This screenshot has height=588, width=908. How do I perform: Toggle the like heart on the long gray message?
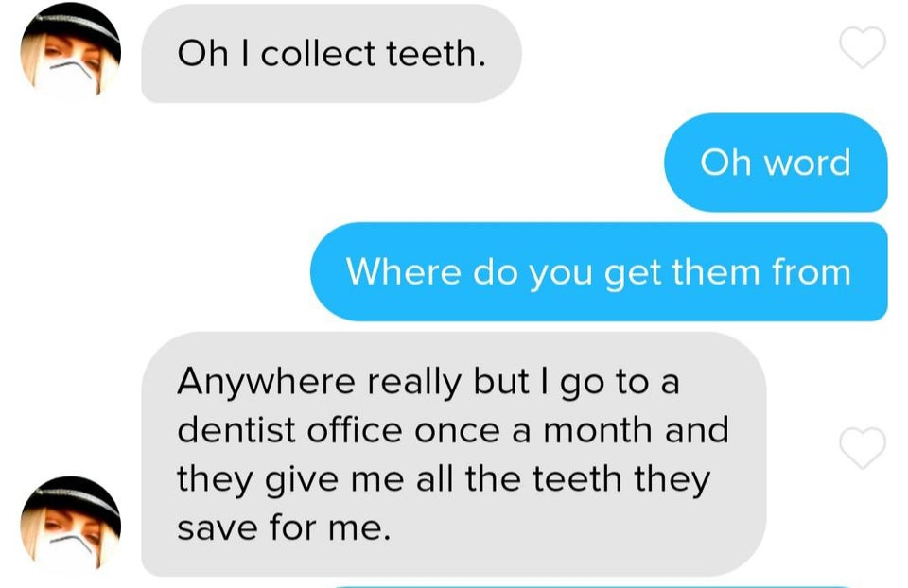[863, 448]
